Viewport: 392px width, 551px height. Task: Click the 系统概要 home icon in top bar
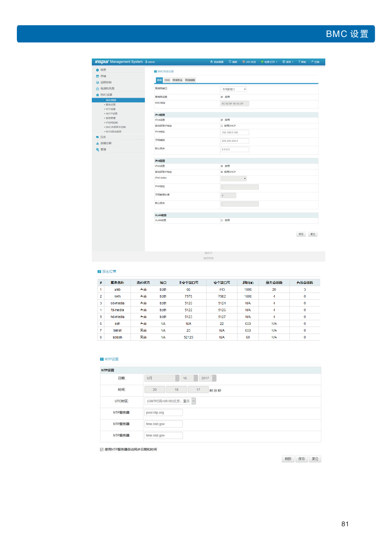coord(211,62)
